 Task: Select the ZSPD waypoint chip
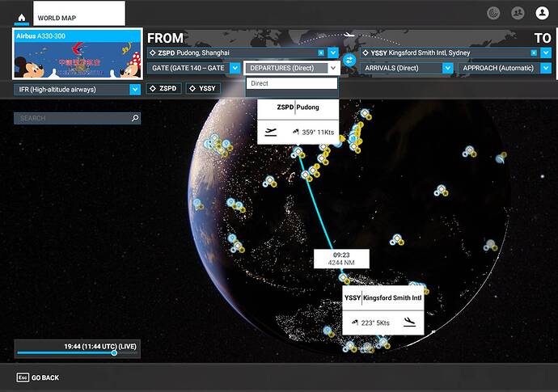(x=164, y=89)
